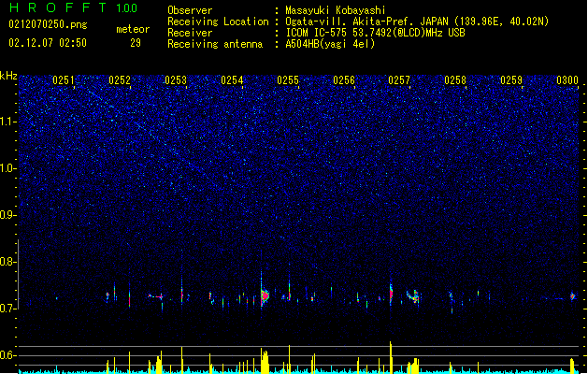Click the 0254 time marker

click(x=232, y=80)
